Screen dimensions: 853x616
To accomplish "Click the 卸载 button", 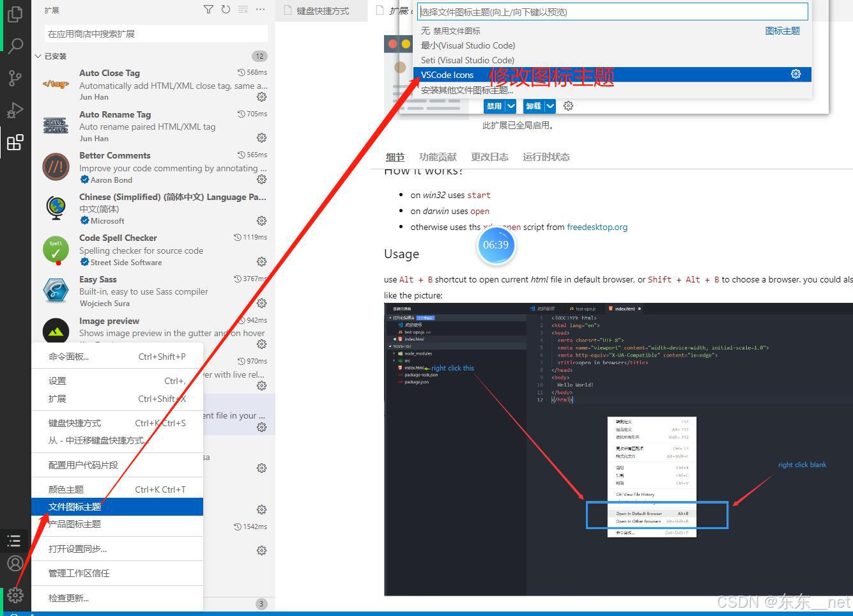I will click(534, 106).
